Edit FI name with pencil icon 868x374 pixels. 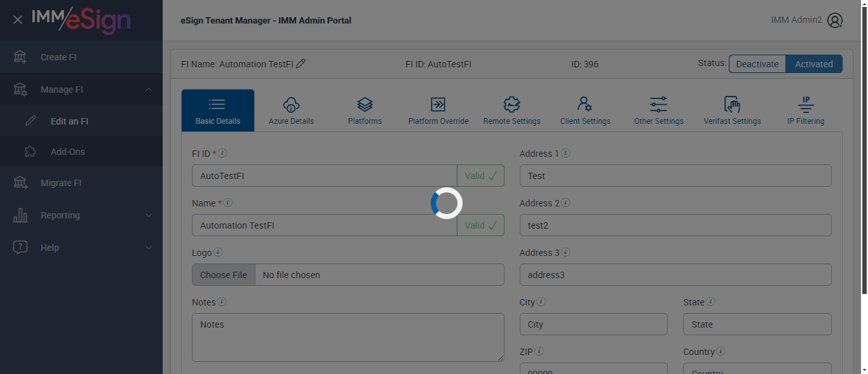pyautogui.click(x=301, y=63)
